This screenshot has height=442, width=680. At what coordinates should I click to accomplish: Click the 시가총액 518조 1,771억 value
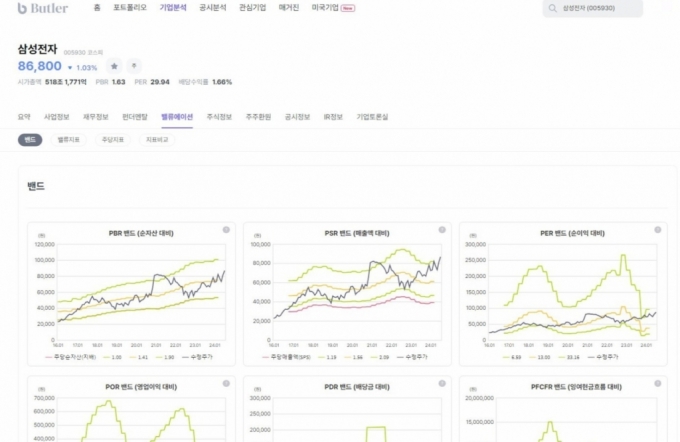pyautogui.click(x=52, y=82)
